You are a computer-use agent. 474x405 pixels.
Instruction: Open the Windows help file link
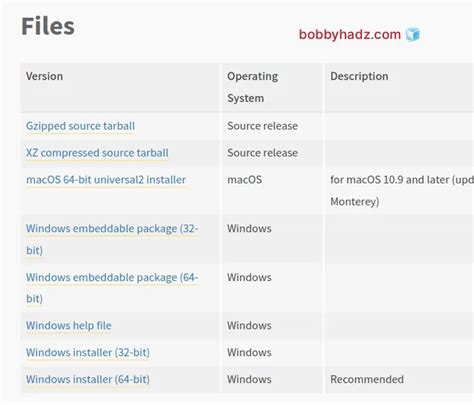tap(69, 325)
